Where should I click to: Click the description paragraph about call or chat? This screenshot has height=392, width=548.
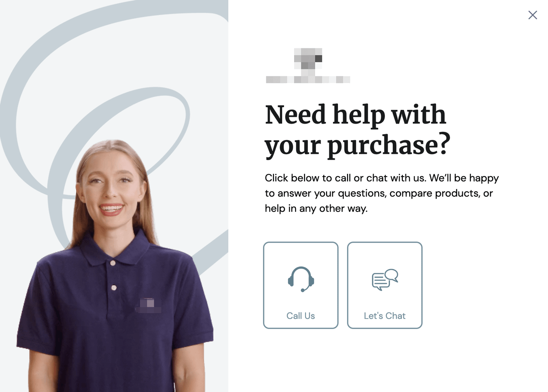click(x=382, y=193)
